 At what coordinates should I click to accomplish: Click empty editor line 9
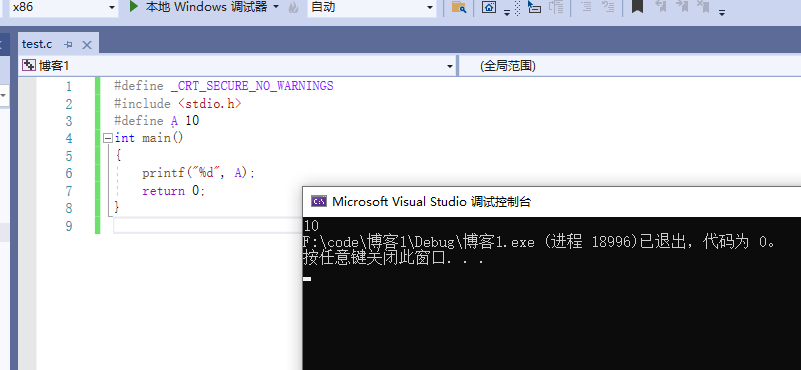[x=207, y=226]
